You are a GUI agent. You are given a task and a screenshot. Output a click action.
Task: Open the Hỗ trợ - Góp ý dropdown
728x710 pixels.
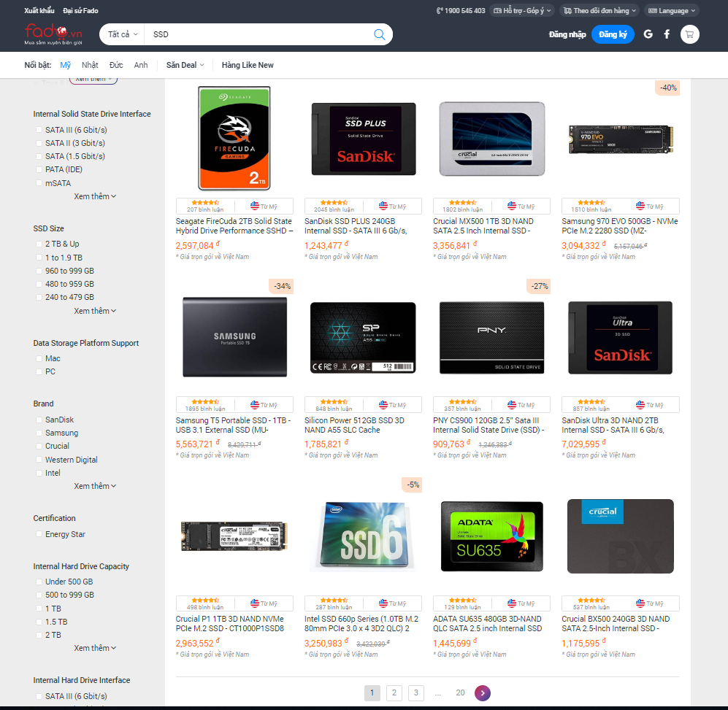pyautogui.click(x=522, y=11)
